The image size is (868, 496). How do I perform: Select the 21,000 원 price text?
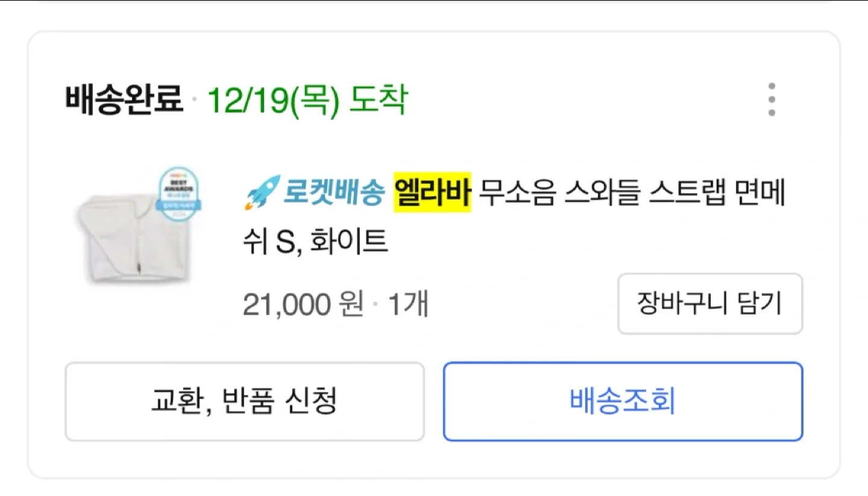click(303, 305)
